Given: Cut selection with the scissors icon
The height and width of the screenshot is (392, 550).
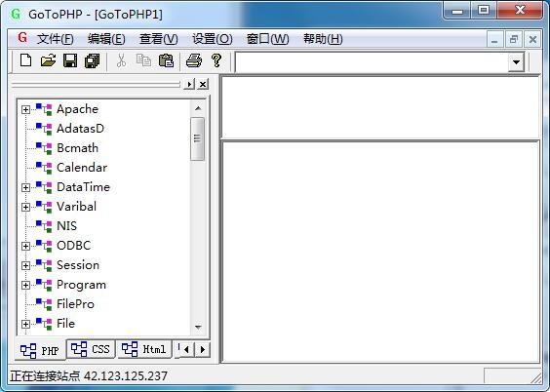Looking at the screenshot, I should pos(121,60).
